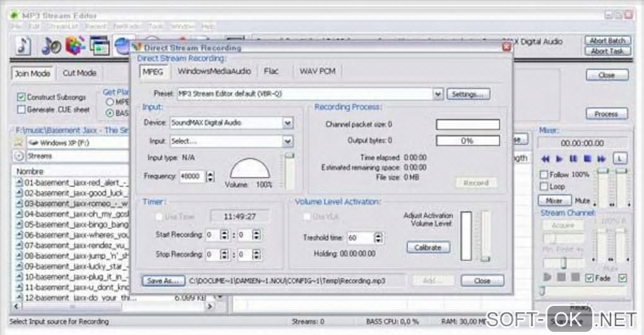
Task: Click file icon of 01-basement_jaxx-red_alert
Action: click(19, 183)
